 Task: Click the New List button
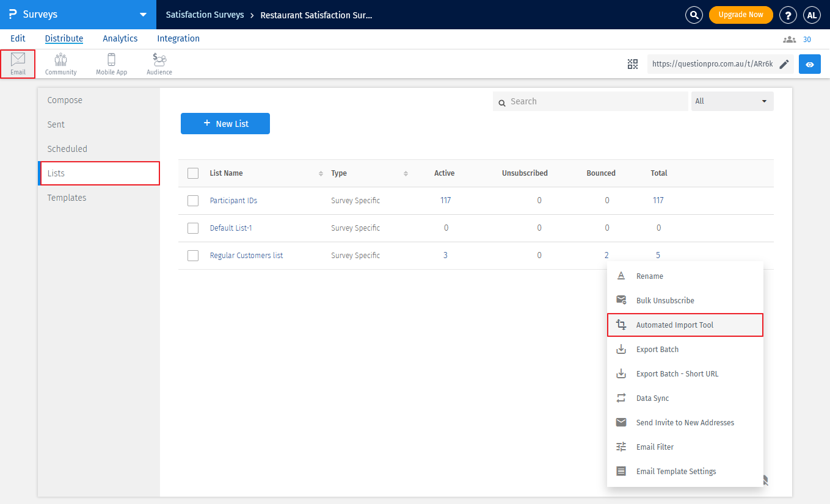(x=225, y=124)
